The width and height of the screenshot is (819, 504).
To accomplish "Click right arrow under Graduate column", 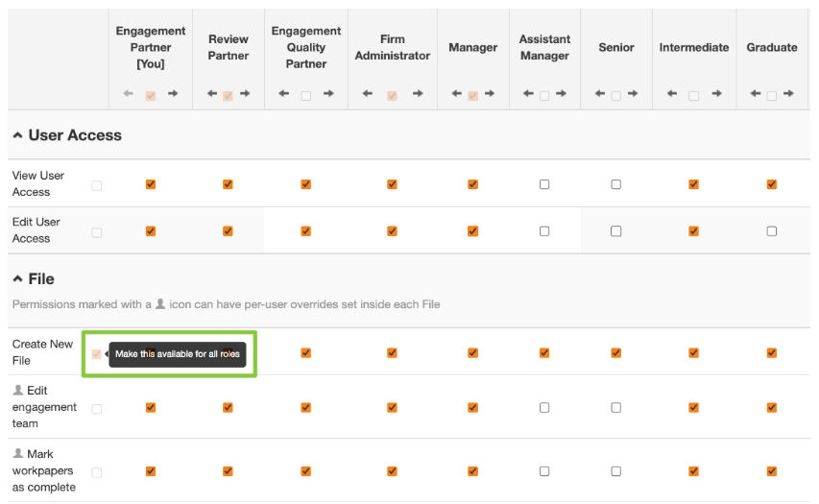I will [788, 94].
